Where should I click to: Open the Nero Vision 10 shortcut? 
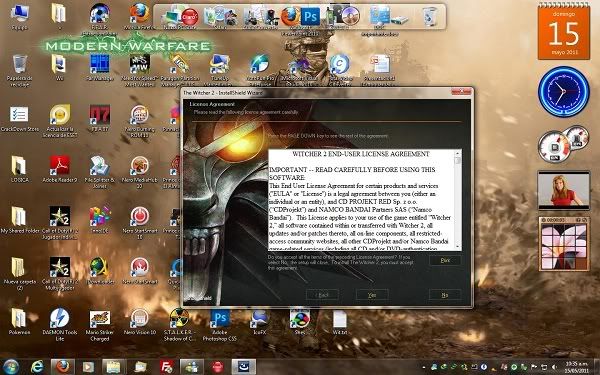tap(140, 321)
